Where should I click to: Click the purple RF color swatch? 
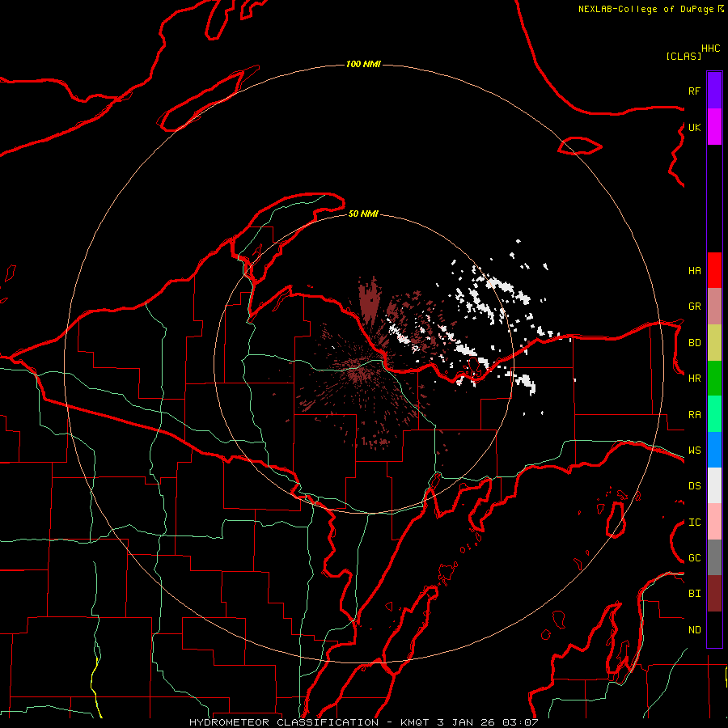[x=714, y=91]
